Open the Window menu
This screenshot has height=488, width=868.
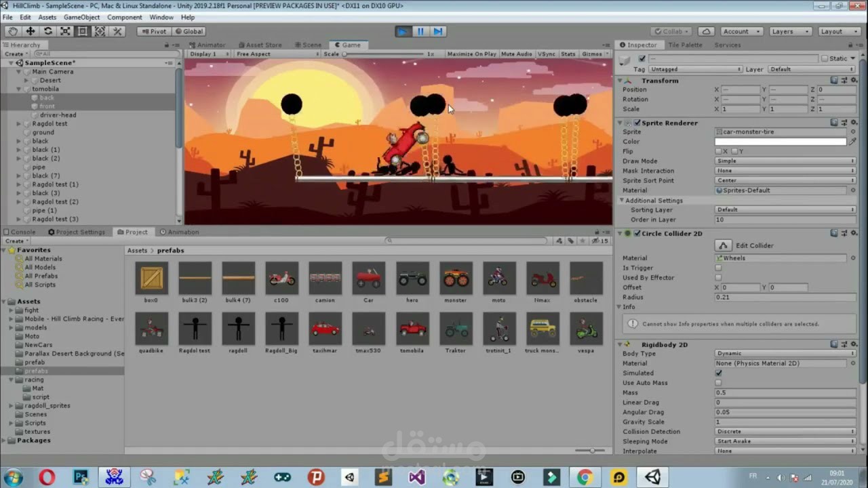(161, 17)
